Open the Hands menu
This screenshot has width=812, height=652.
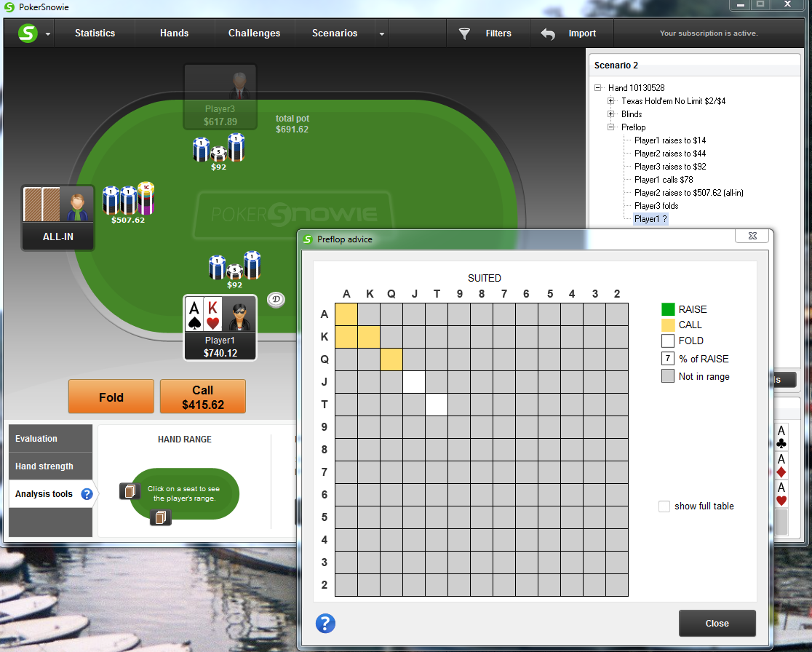[x=174, y=33]
